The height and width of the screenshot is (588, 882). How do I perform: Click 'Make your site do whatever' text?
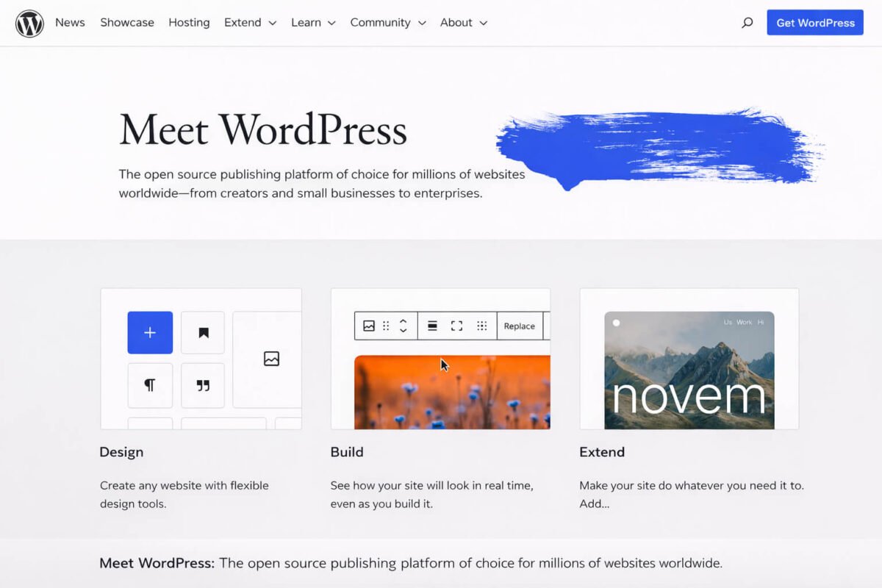point(692,485)
